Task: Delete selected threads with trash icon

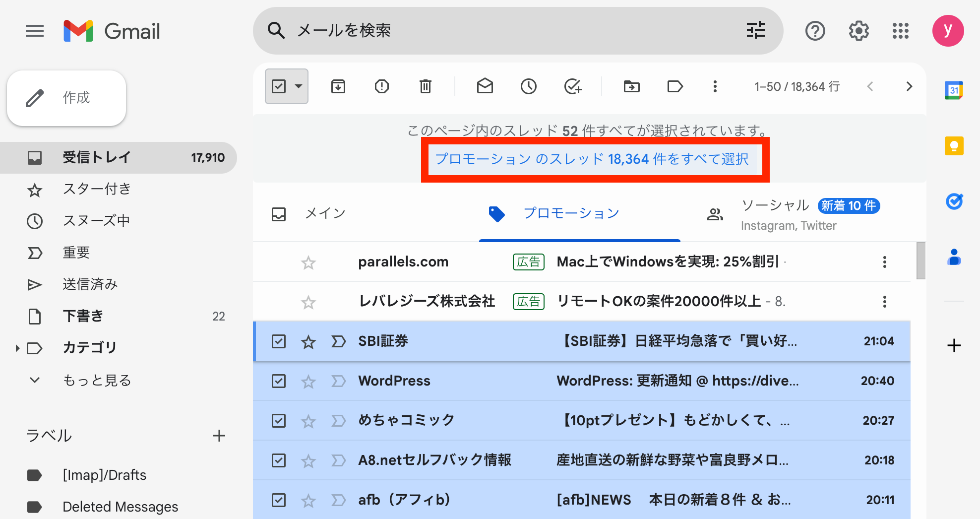Action: pyautogui.click(x=426, y=86)
